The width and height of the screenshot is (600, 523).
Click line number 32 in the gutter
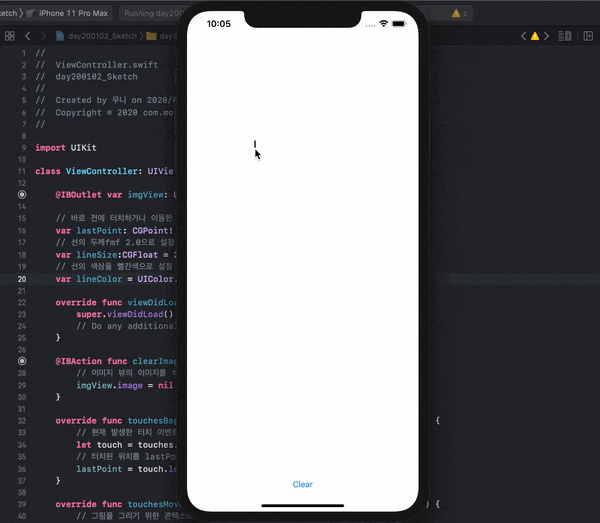point(22,420)
